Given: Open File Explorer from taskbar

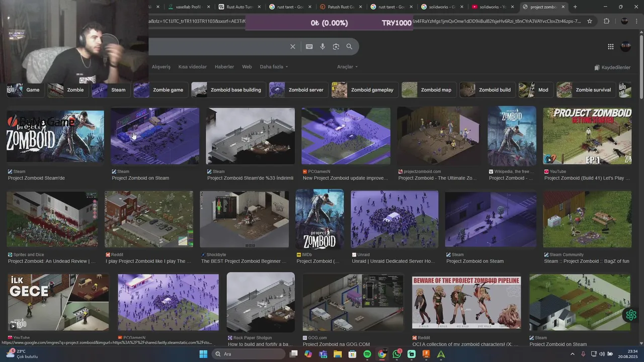Looking at the screenshot, I should tap(338, 354).
